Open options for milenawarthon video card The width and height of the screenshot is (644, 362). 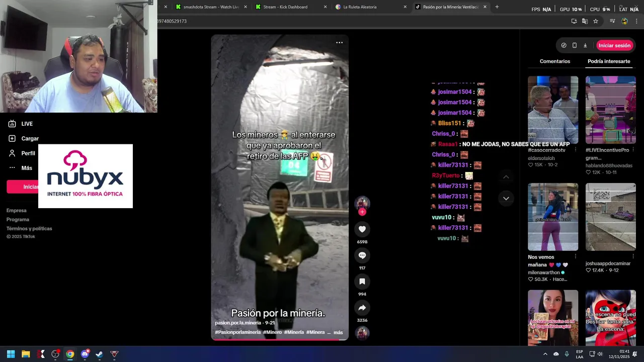[576, 257]
